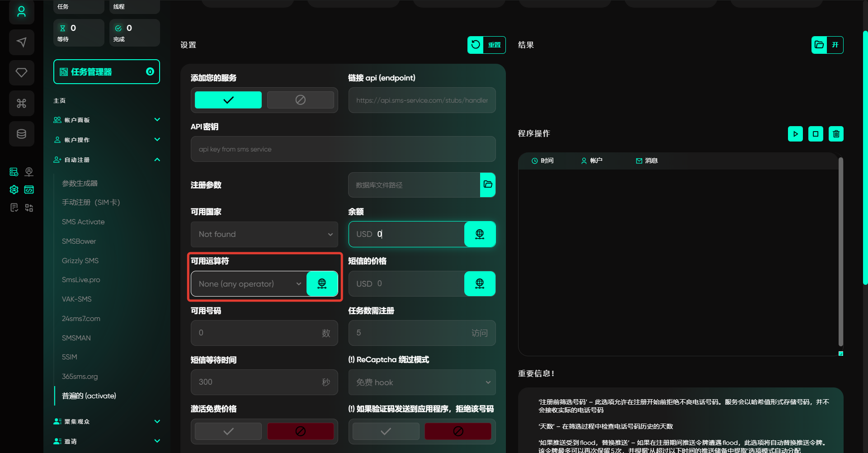Click the stop button in program operations

coord(816,134)
